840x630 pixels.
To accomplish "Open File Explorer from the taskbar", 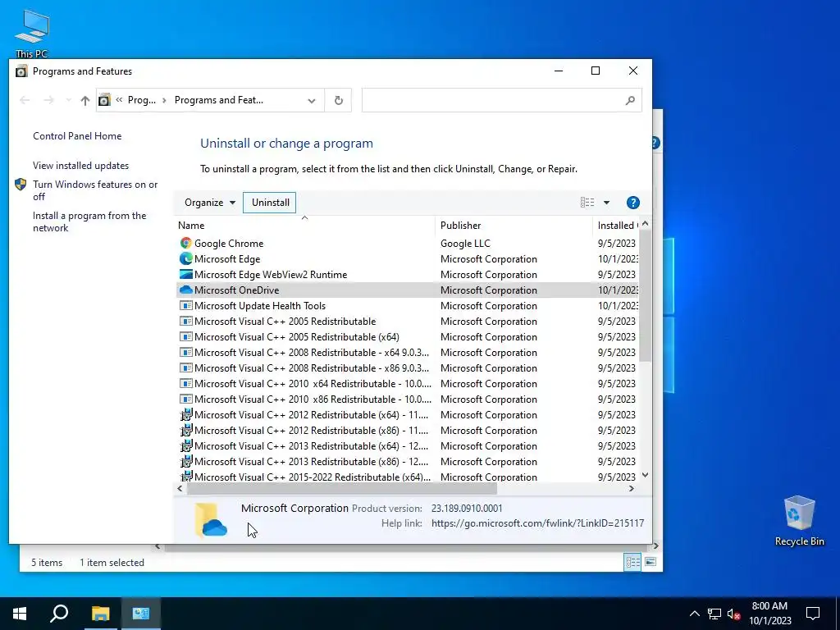I will pyautogui.click(x=100, y=614).
